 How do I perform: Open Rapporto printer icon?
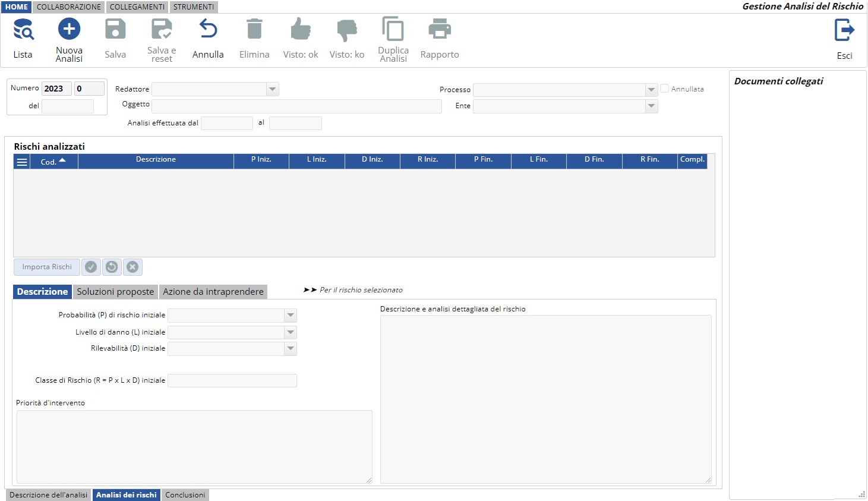(440, 29)
